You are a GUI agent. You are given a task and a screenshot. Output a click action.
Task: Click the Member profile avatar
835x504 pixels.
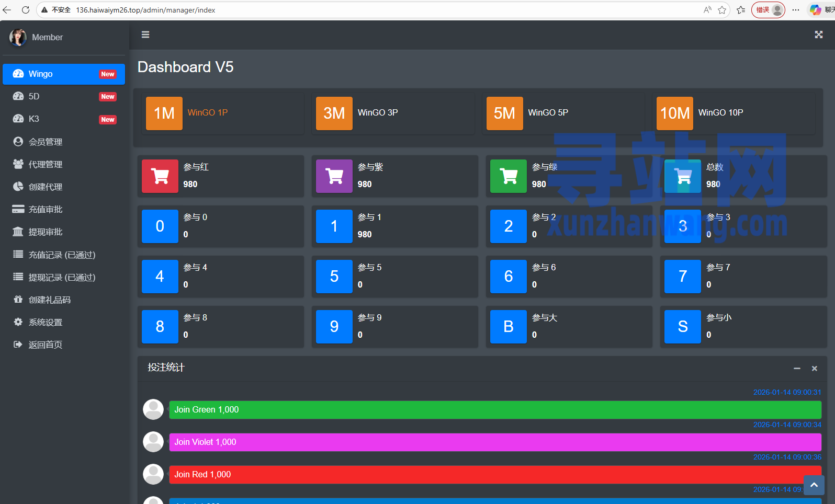point(18,37)
